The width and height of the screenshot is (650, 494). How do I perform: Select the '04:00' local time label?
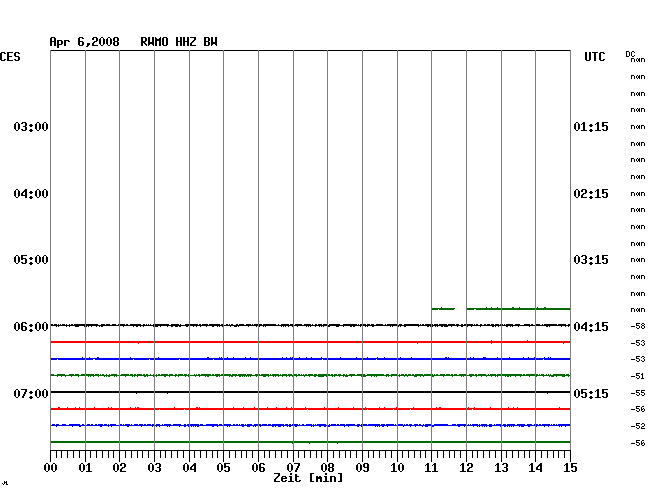[31, 194]
